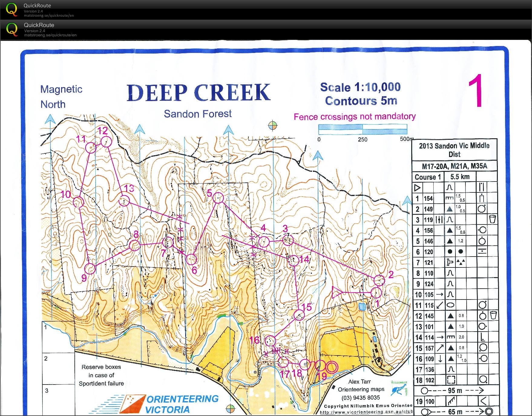The image size is (532, 416).
Task: Click control circle 9 on the course
Action: [x=90, y=269]
